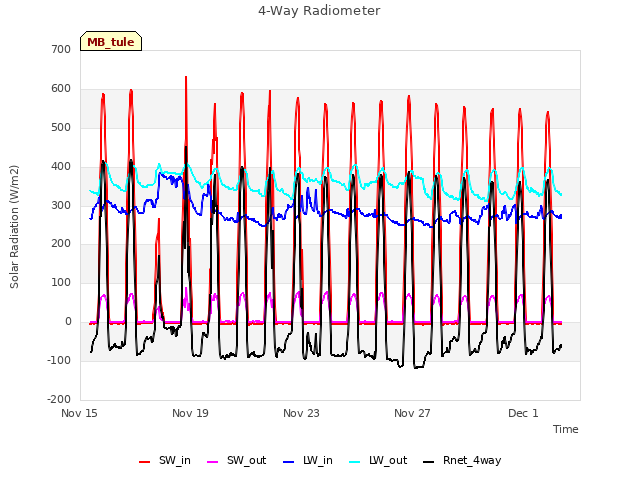Click the 200 y-axis tick label
The width and height of the screenshot is (640, 480).
click(x=61, y=244)
